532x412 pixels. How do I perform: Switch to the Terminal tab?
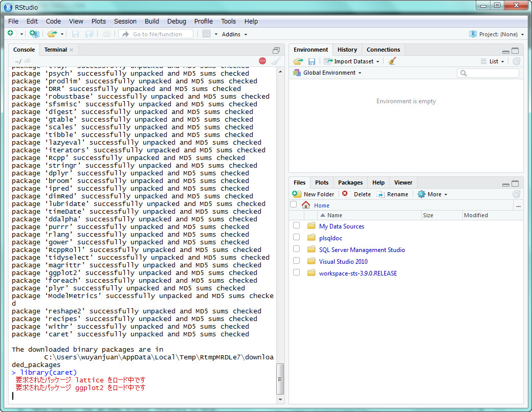click(x=56, y=50)
